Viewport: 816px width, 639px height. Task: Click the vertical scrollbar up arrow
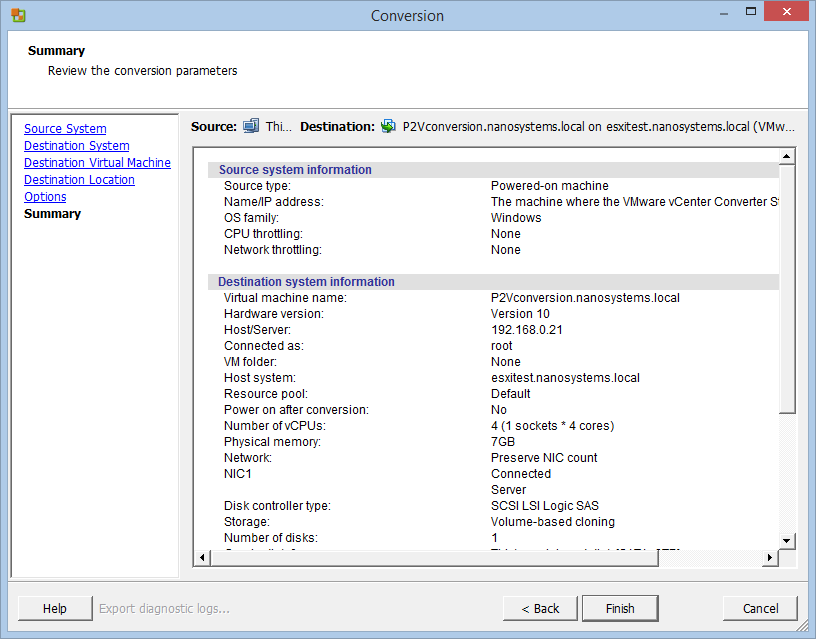point(786,156)
